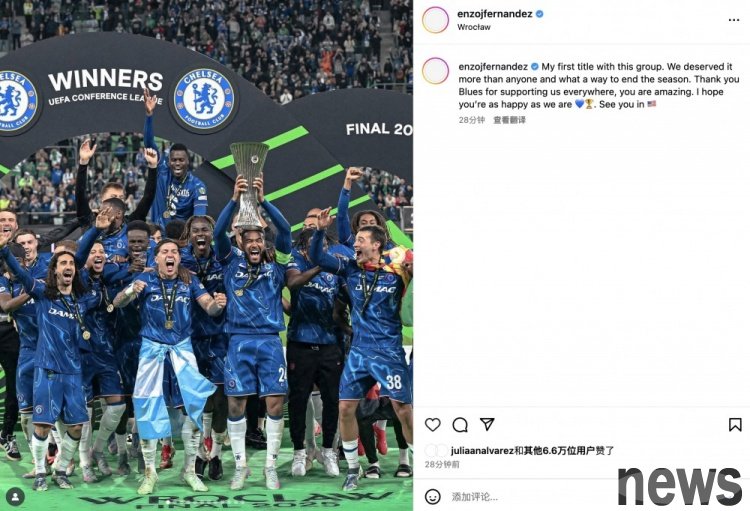Open enzojfernandez username in header
The width and height of the screenshot is (750, 511).
tap(495, 14)
